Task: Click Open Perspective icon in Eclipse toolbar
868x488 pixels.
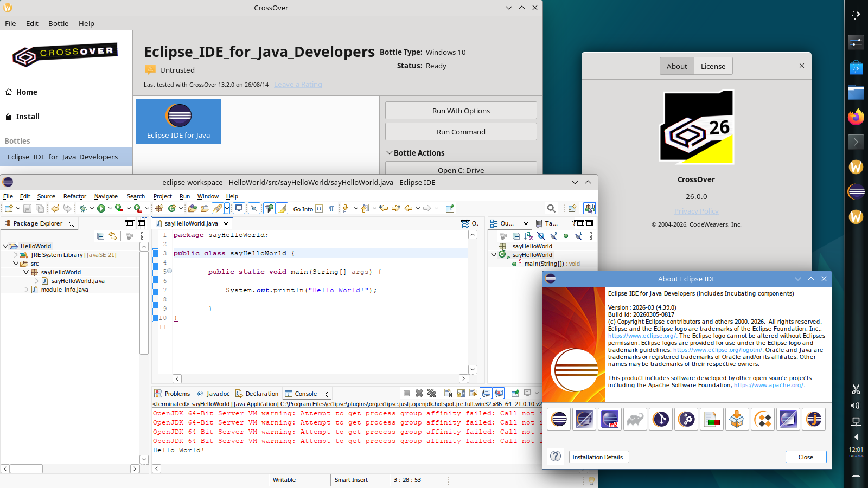Action: 572,208
